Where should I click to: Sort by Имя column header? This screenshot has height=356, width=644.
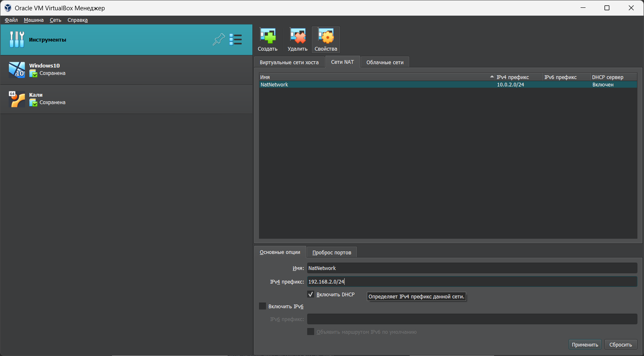377,77
